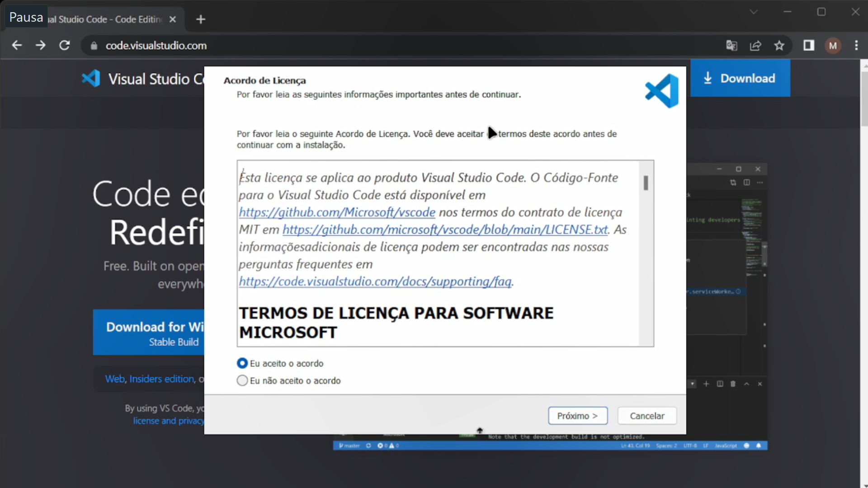Image resolution: width=868 pixels, height=488 pixels.
Task: Click TERMOS DE LICENÇA PARA SOFTWARE MICROSOFT heading
Action: (x=396, y=323)
